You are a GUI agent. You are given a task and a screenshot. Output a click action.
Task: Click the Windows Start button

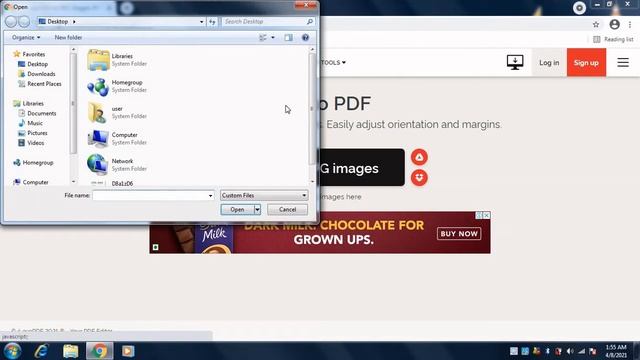12,351
